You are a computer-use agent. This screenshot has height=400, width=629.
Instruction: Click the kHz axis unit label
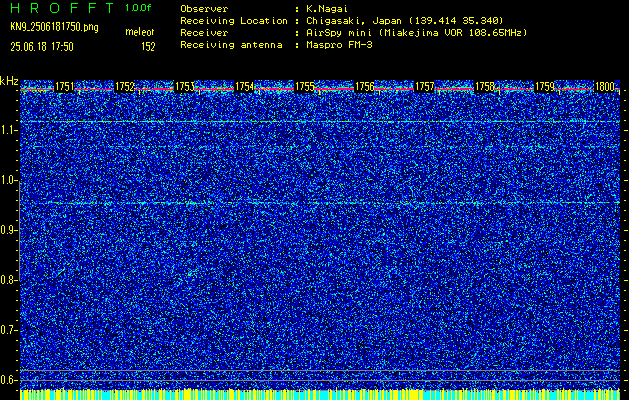(x=9, y=81)
